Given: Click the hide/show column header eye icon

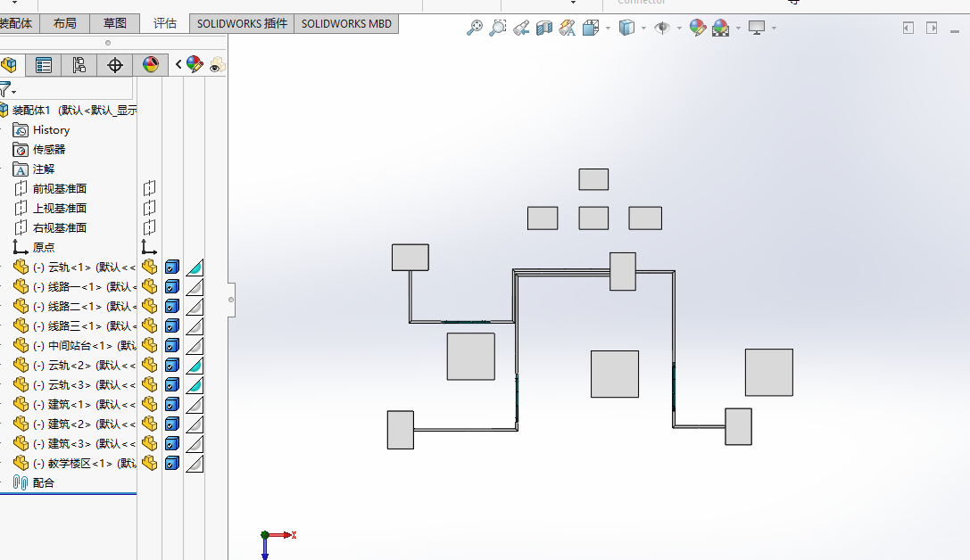Looking at the screenshot, I should [x=217, y=65].
